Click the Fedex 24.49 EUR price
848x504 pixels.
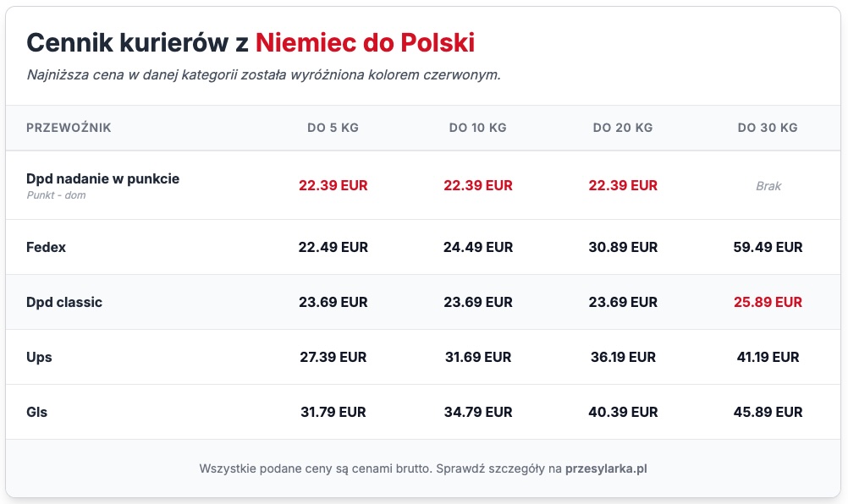[x=477, y=247]
